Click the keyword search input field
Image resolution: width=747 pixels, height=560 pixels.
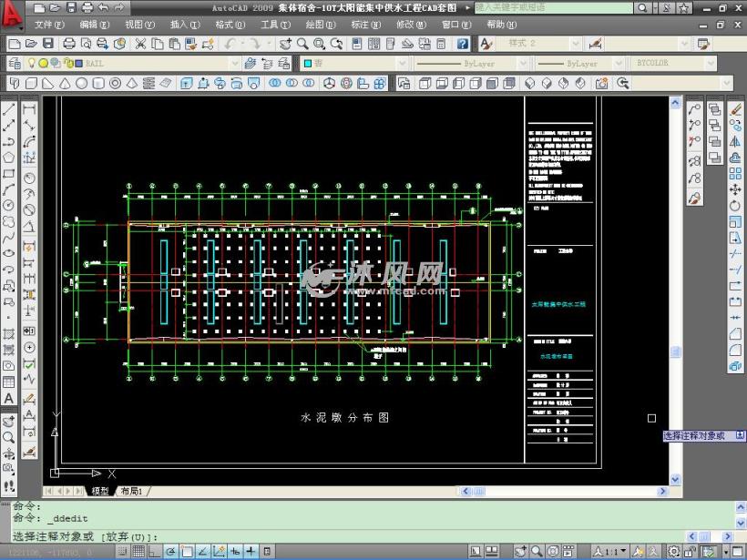point(554,7)
